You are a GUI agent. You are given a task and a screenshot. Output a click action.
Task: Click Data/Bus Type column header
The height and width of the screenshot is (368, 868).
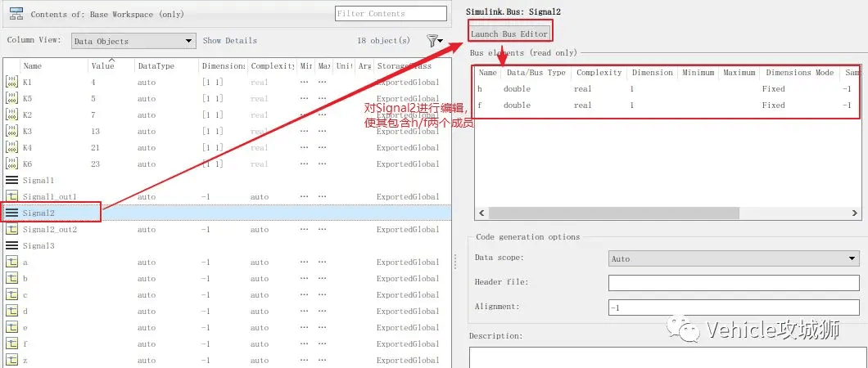(536, 73)
